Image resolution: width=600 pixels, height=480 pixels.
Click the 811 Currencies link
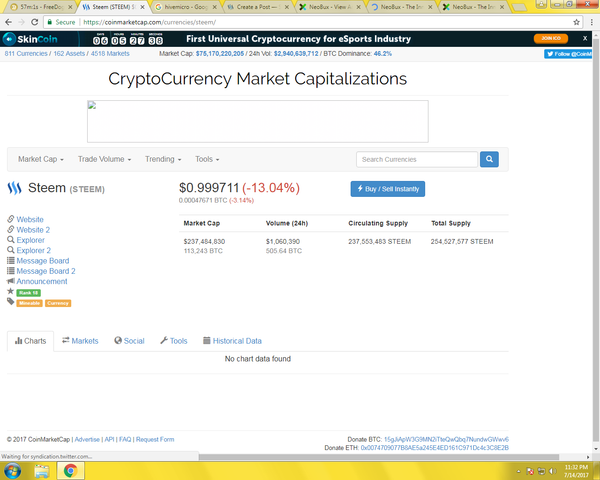click(x=26, y=54)
